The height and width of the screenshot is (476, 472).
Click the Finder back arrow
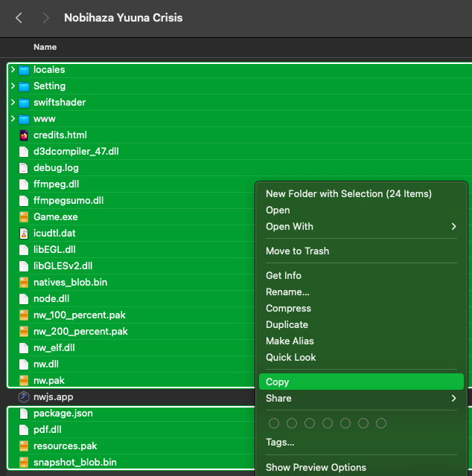19,17
